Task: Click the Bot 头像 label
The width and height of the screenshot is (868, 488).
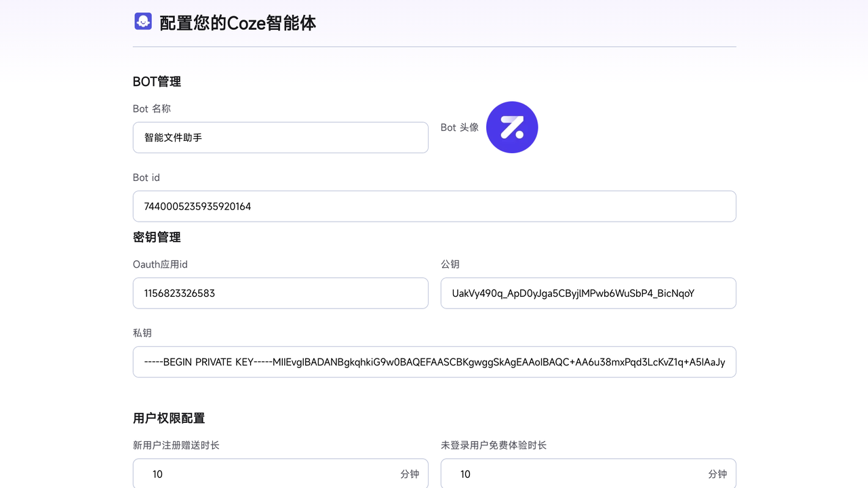Action: pos(460,127)
